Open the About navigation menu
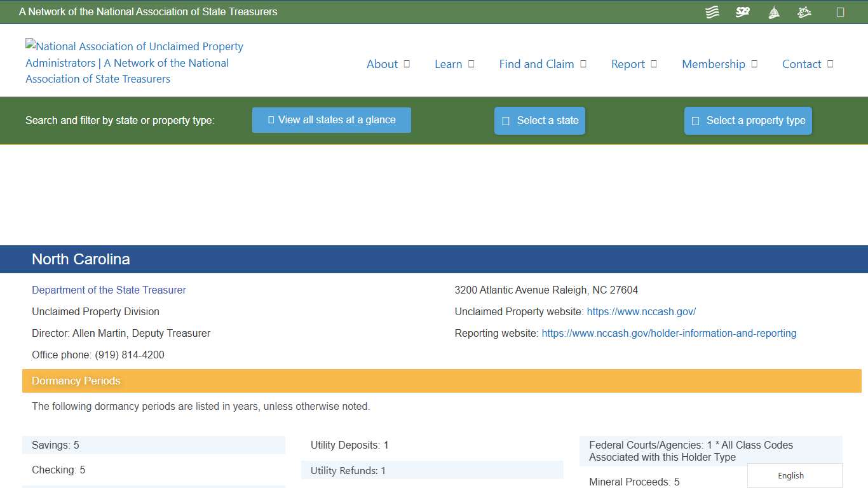Image resolution: width=868 pixels, height=488 pixels. click(x=382, y=64)
